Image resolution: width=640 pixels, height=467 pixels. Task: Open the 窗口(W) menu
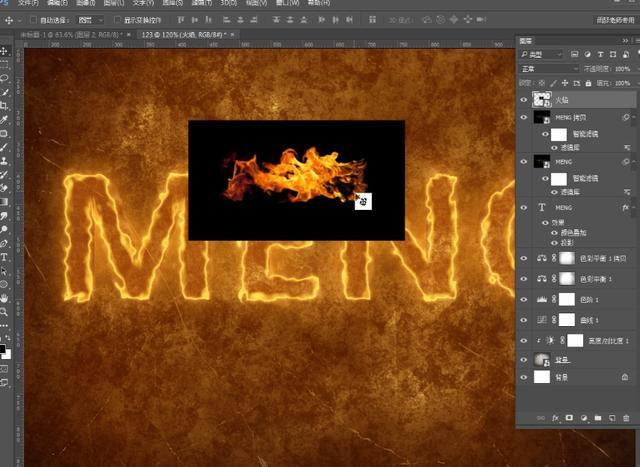(287, 3)
